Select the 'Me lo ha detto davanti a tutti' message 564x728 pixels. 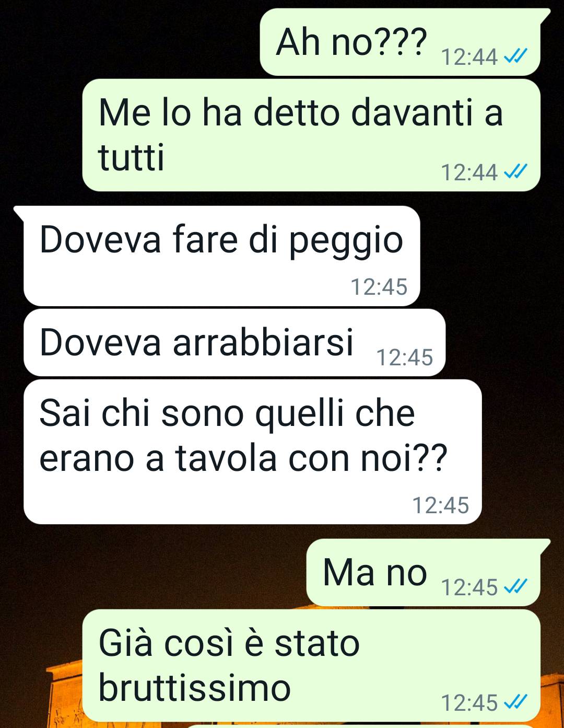(x=311, y=135)
